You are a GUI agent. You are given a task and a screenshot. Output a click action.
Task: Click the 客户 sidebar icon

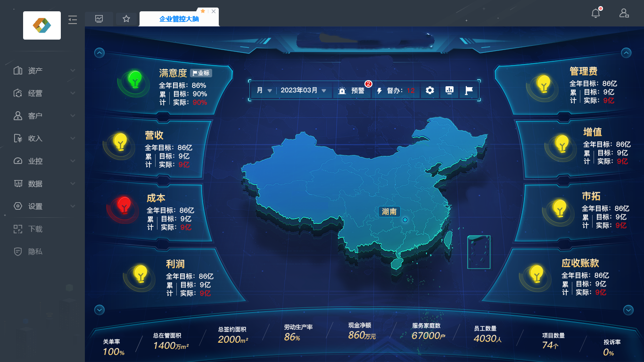18,115
